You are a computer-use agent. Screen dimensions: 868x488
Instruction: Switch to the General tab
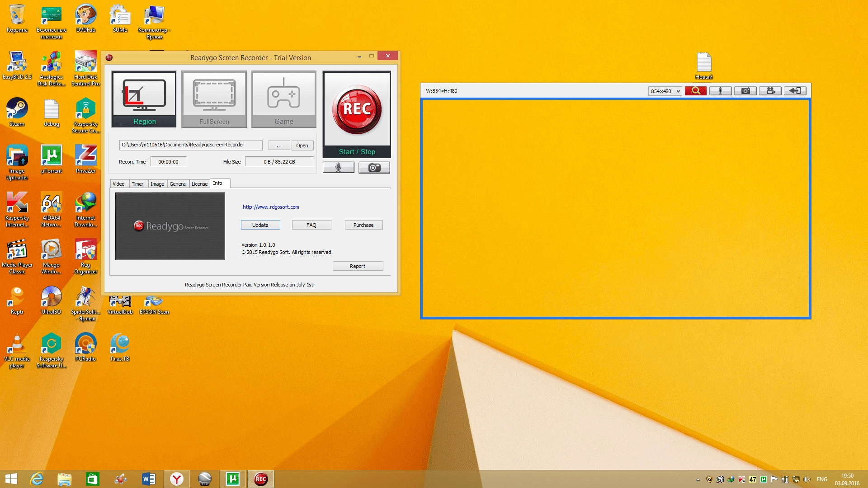(x=178, y=184)
